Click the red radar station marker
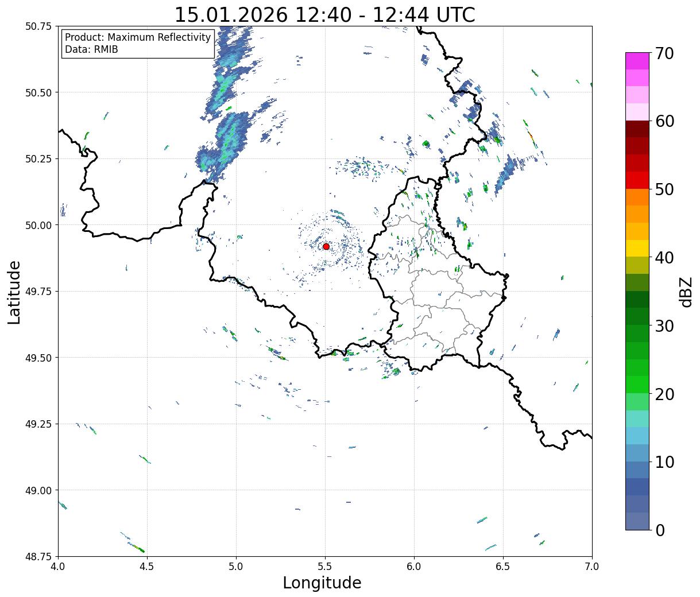The width and height of the screenshot is (700, 597). tap(326, 246)
